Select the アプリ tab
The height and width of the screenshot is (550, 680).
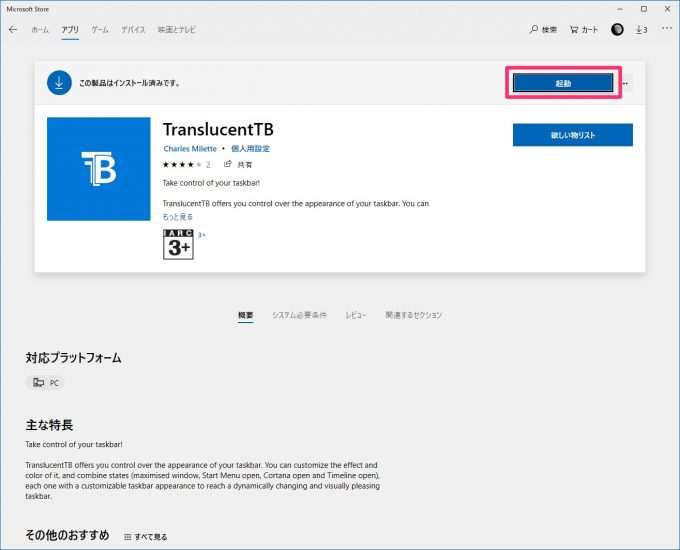click(70, 29)
